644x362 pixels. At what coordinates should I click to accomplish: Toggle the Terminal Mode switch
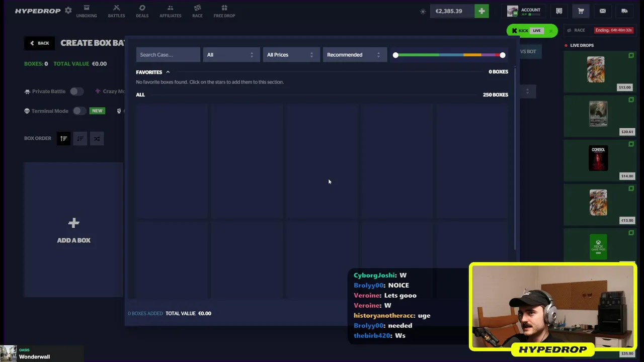tap(79, 111)
